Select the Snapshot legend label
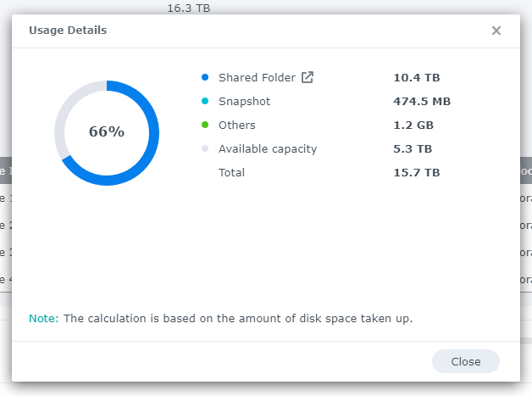The image size is (532, 396). point(244,101)
